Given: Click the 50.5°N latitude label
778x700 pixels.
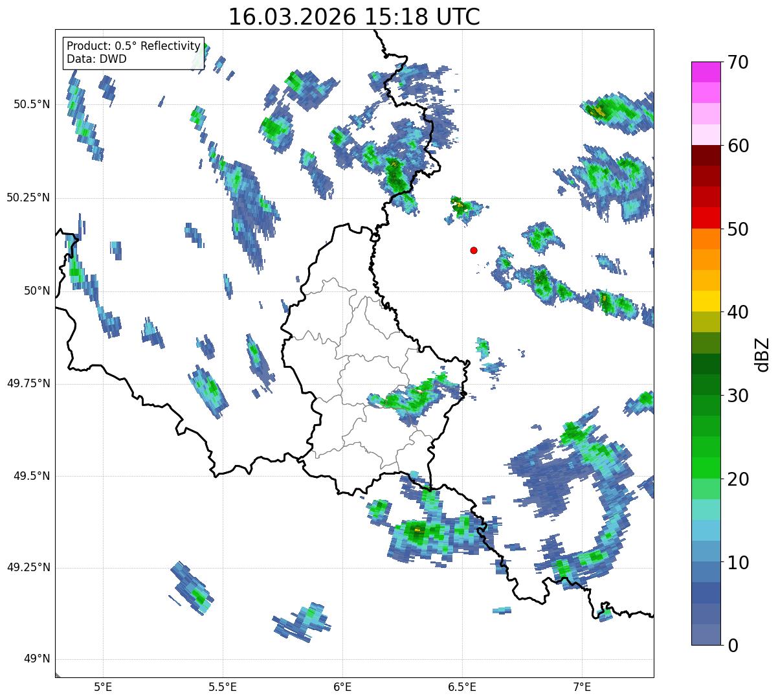Looking at the screenshot, I should click(31, 104).
